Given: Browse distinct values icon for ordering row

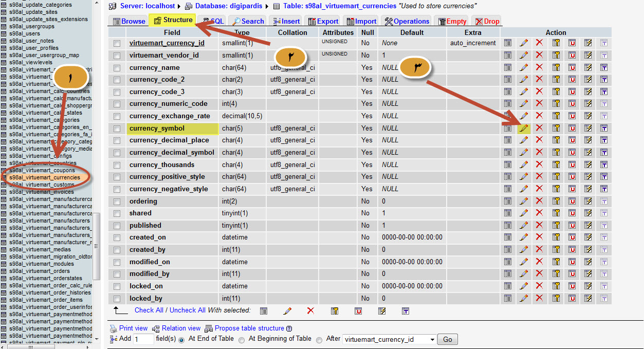Looking at the screenshot, I should (508, 201).
